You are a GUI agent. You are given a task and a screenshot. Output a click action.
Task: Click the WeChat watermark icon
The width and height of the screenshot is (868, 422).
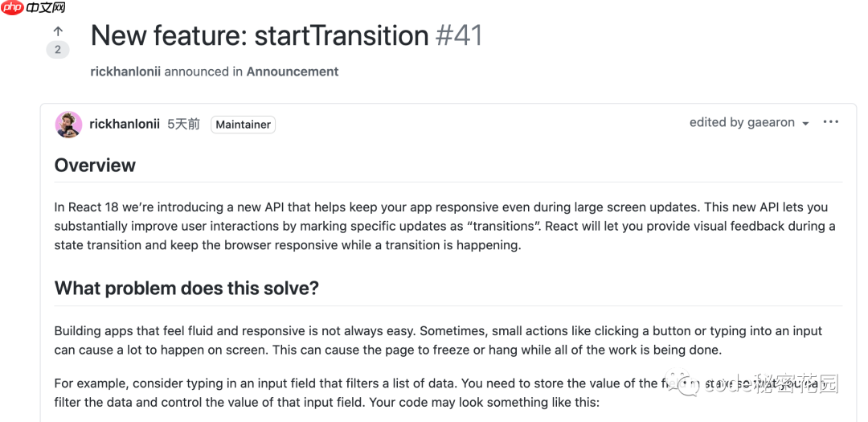(x=688, y=385)
